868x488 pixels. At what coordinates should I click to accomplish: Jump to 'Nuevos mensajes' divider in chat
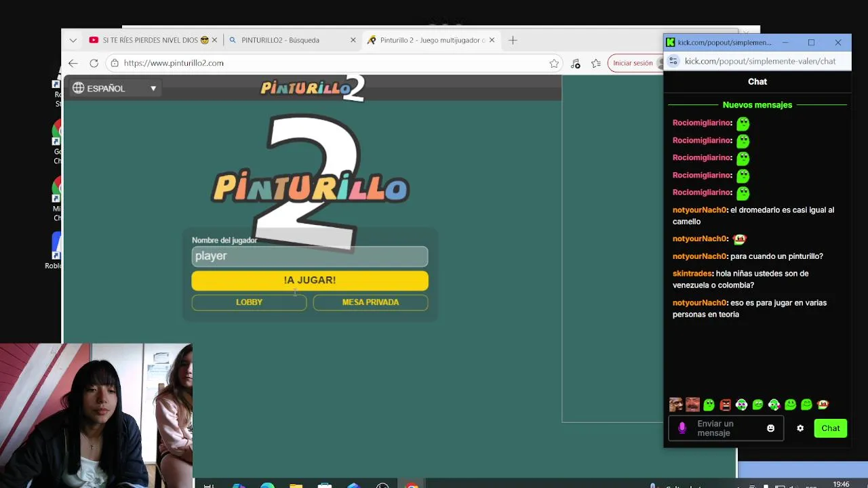click(x=757, y=105)
